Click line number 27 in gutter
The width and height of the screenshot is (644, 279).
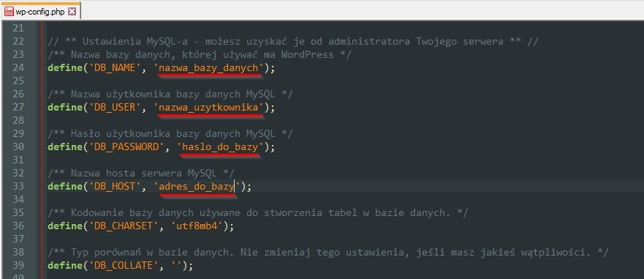pos(18,108)
